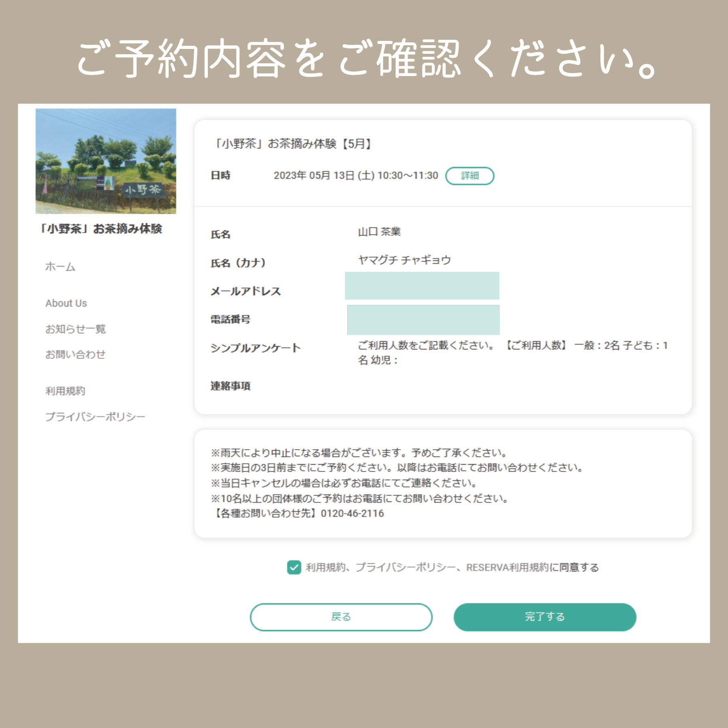728x728 pixels.
Task: Select お問い合わせ in the sidebar
Action: [75, 355]
